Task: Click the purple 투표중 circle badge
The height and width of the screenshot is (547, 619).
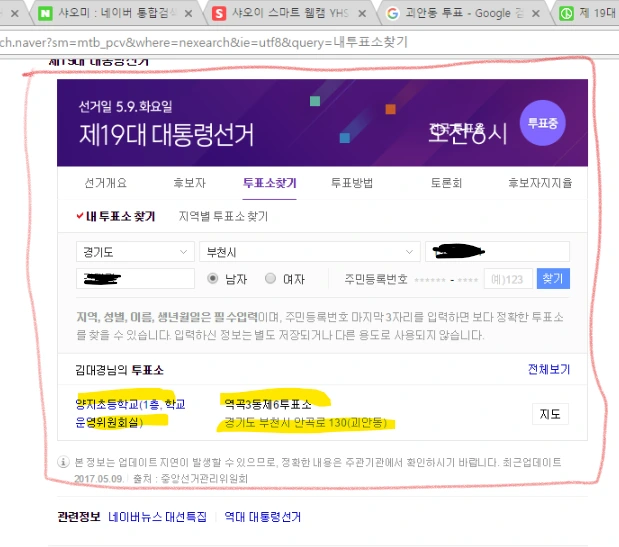Action: click(542, 123)
